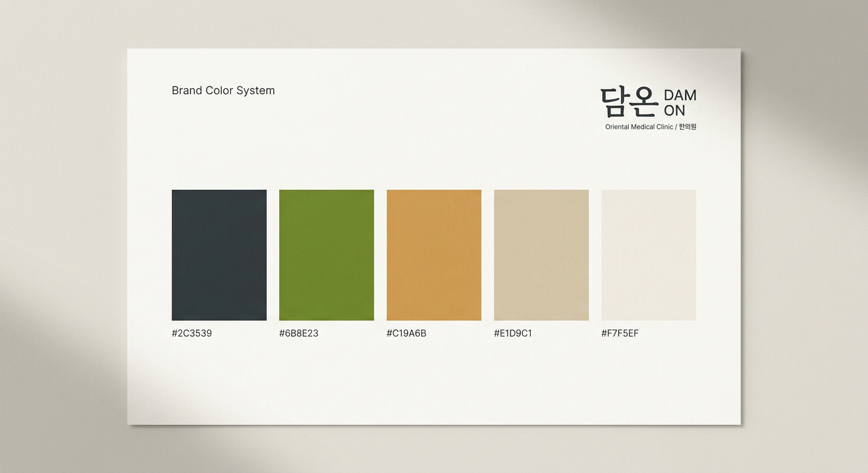Click the "Brand Color System" heading
This screenshot has width=868, height=473.
223,91
